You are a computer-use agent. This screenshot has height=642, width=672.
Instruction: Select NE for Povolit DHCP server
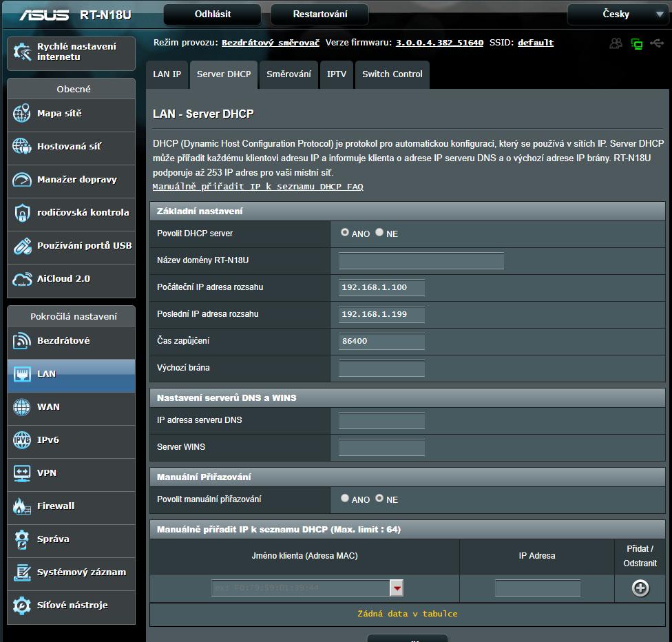coord(379,233)
